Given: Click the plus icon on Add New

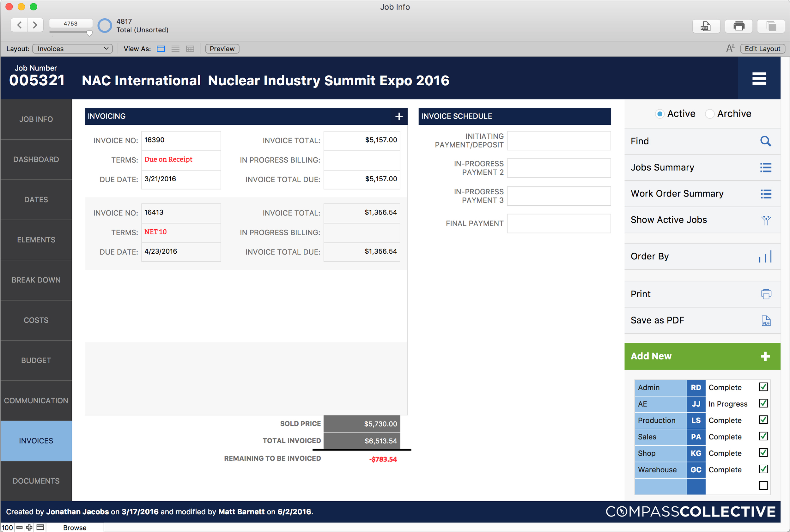Looking at the screenshot, I should click(x=765, y=356).
